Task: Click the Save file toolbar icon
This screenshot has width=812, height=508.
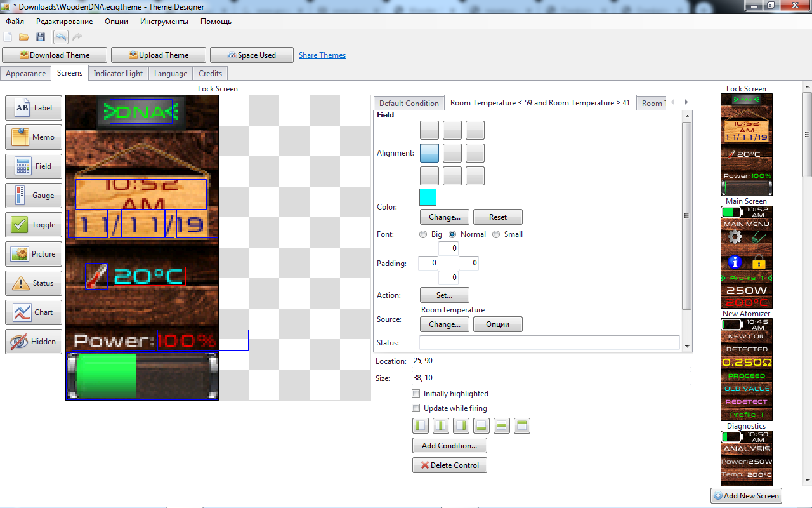Action: (x=41, y=37)
